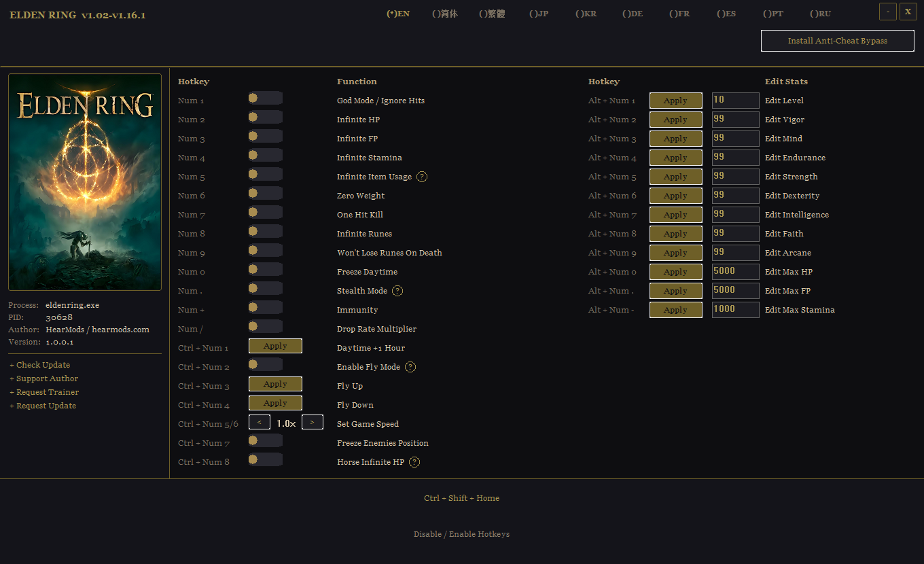Open Request Update link

tap(43, 406)
